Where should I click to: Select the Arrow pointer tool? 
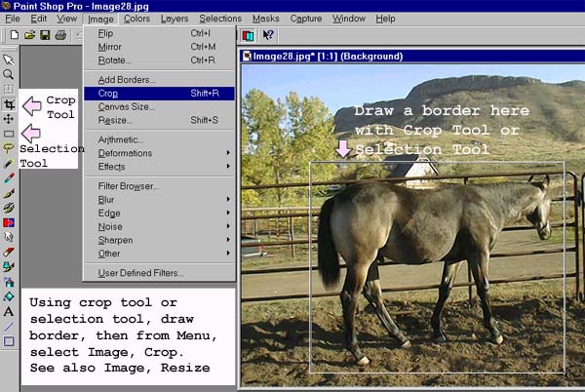[9, 59]
